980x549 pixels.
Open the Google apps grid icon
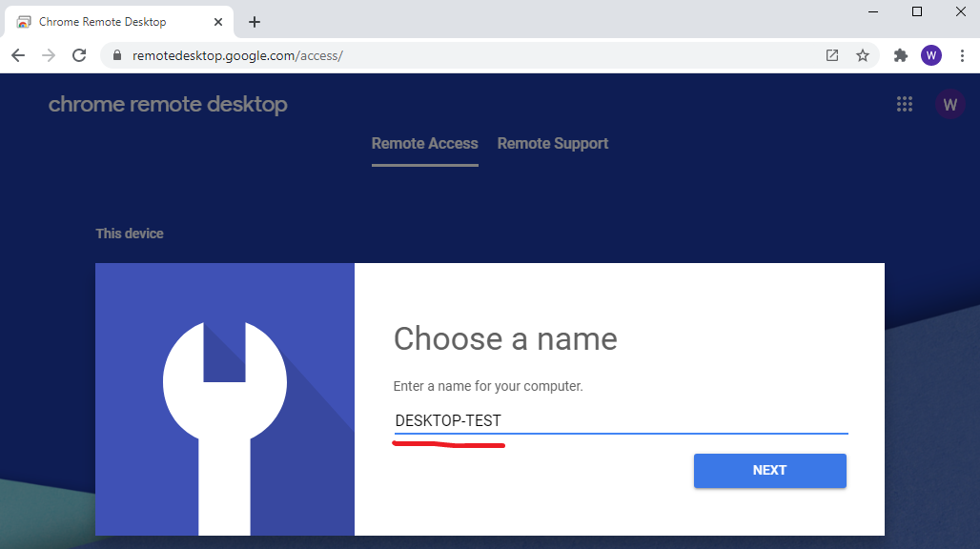(905, 104)
